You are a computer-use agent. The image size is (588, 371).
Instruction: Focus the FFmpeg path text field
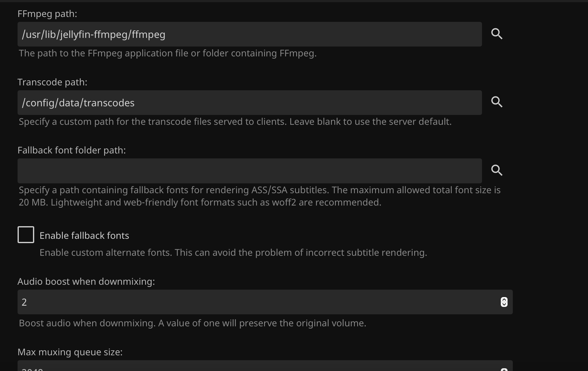click(x=249, y=34)
